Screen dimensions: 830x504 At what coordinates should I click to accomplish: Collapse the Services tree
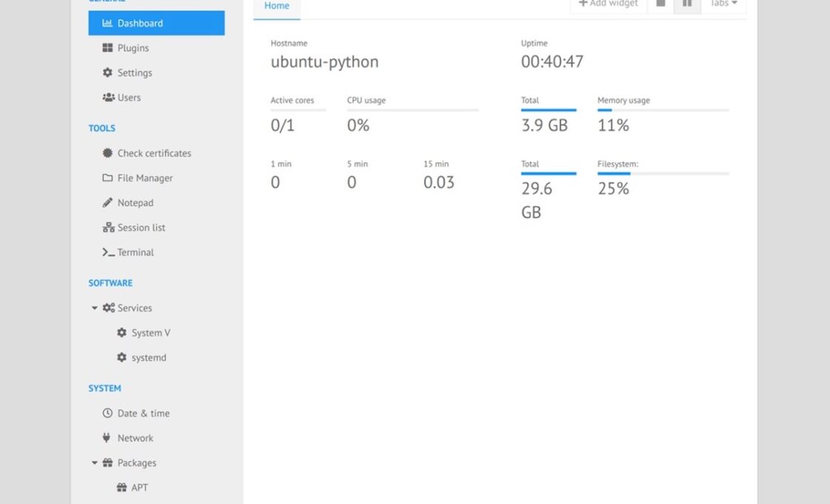[95, 308]
